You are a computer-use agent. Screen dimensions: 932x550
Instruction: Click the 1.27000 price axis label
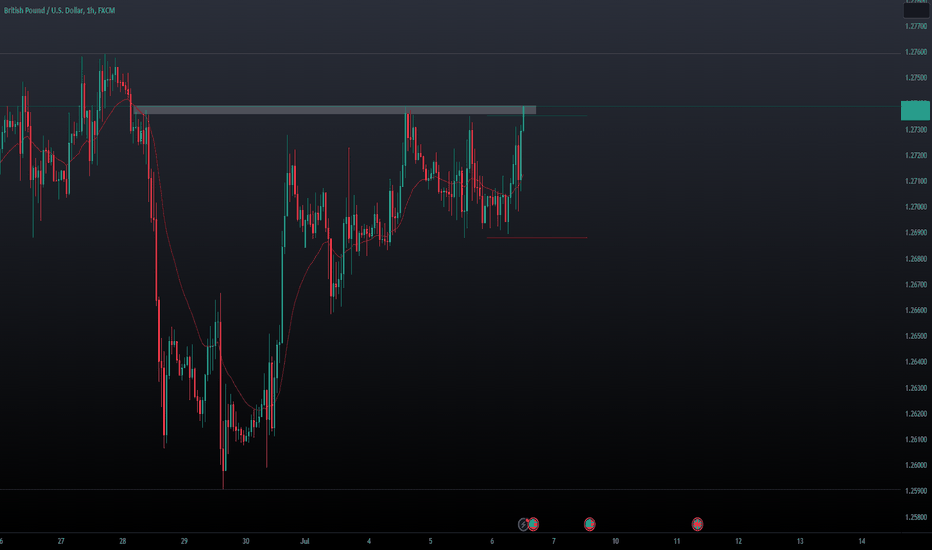tap(916, 207)
